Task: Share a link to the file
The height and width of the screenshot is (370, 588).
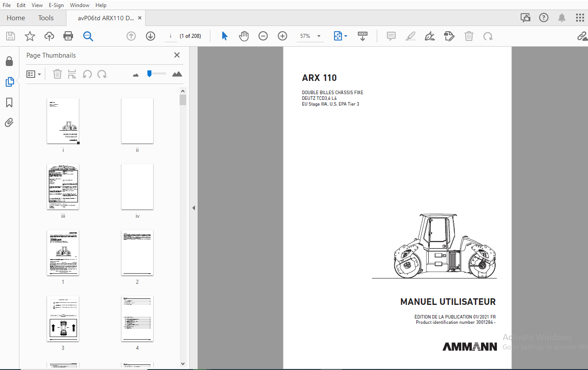Action: tap(582, 36)
